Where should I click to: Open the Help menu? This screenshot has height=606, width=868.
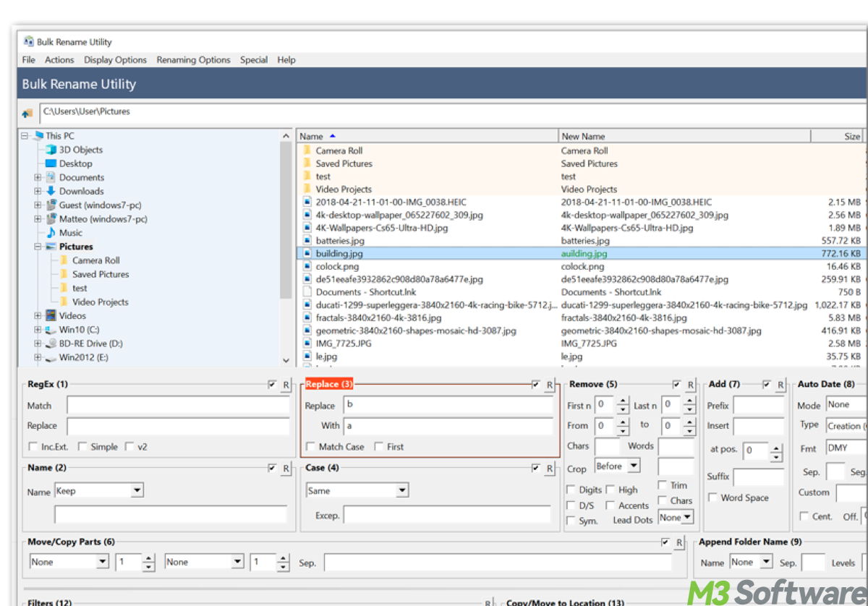286,60
